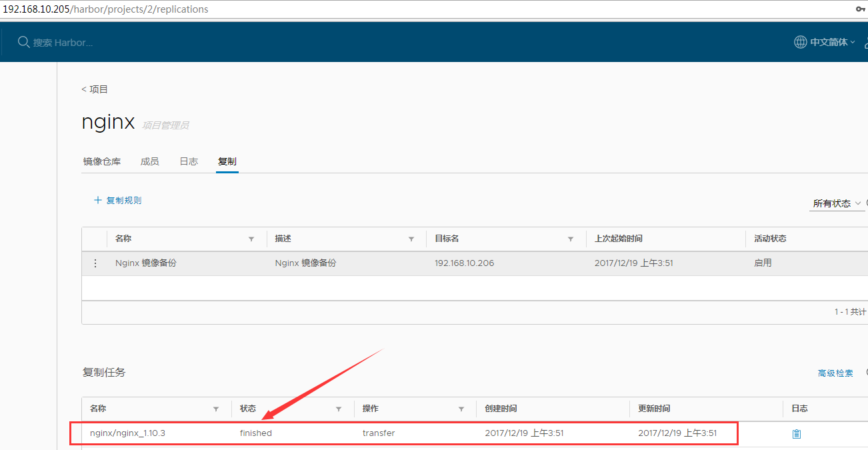Open 高级检索 advanced search link

(835, 373)
